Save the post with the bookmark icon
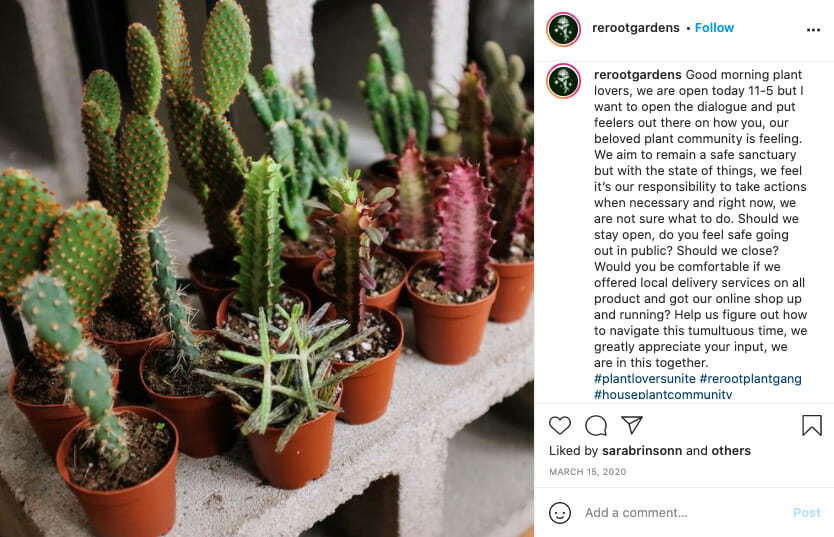The image size is (834, 537). (812, 425)
